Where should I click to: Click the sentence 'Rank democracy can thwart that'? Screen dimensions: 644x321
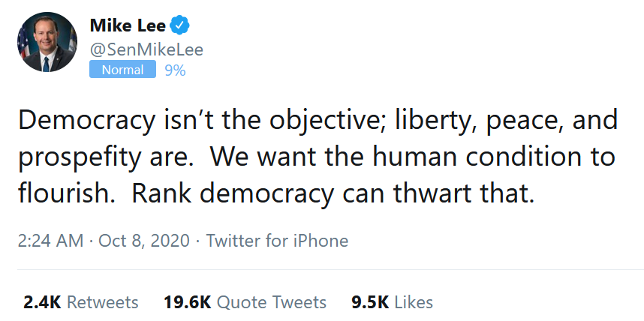(x=333, y=193)
